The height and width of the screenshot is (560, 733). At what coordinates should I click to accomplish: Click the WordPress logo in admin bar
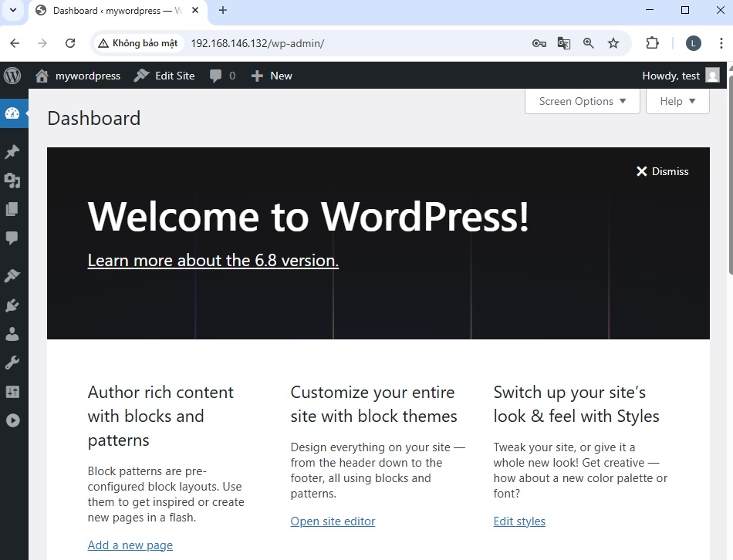[x=12, y=76]
